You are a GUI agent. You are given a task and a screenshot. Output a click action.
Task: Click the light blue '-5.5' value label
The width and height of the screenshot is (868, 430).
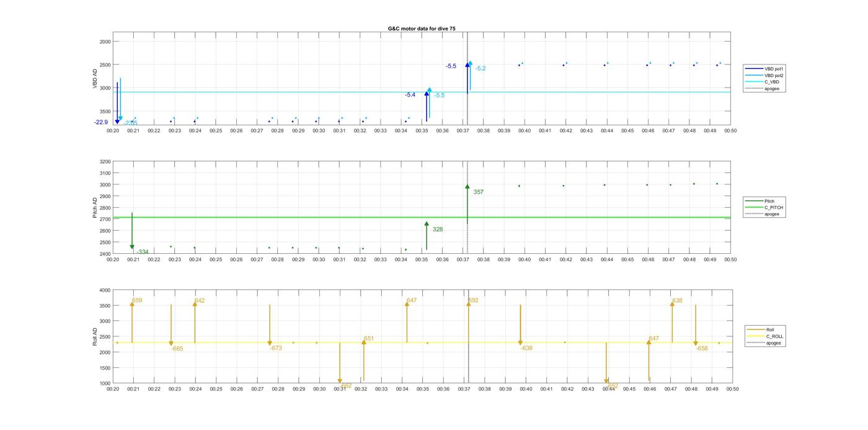(440, 95)
